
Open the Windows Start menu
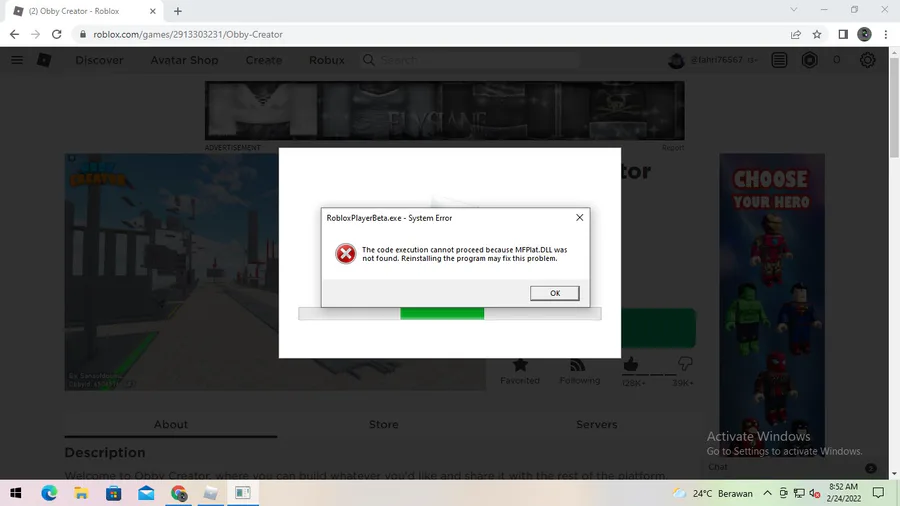click(x=15, y=493)
